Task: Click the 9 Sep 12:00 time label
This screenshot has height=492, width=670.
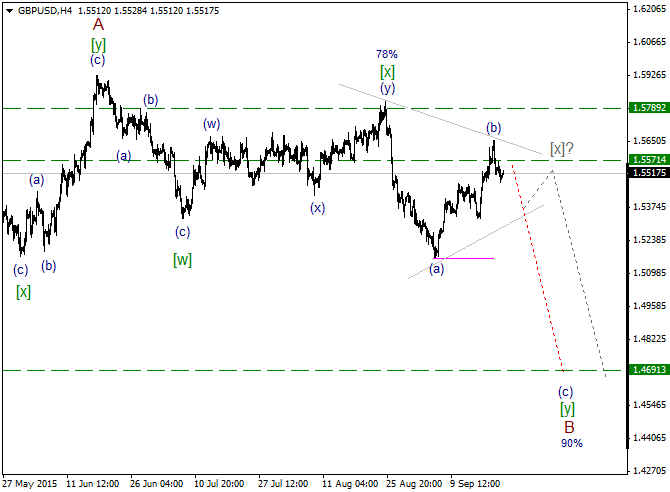Action: tap(475, 484)
